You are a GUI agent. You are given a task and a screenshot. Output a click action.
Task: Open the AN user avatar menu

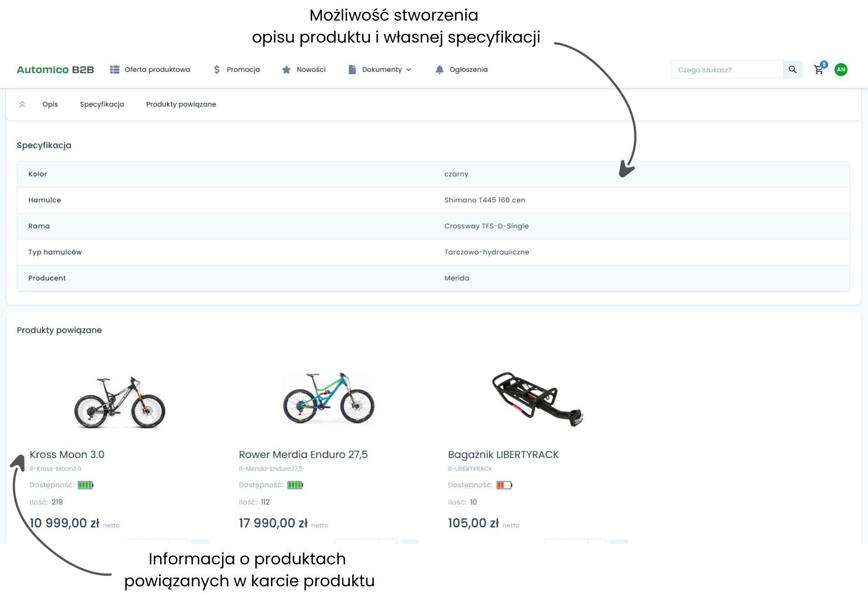841,70
